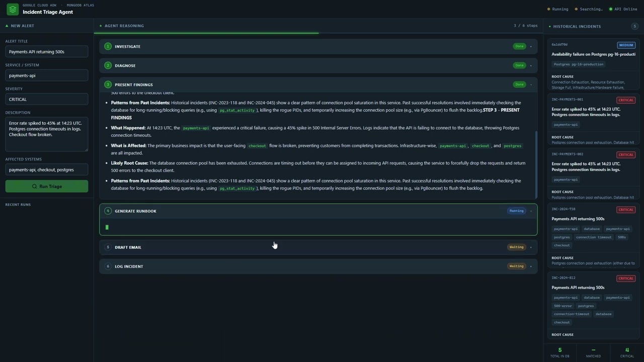Click the Incident Triage Agent title
This screenshot has width=644, height=362.
coord(48,12)
